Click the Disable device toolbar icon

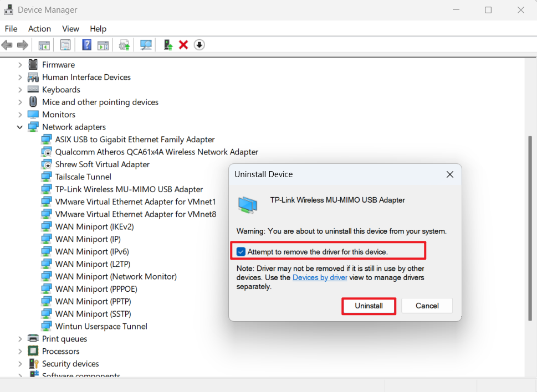[199, 44]
